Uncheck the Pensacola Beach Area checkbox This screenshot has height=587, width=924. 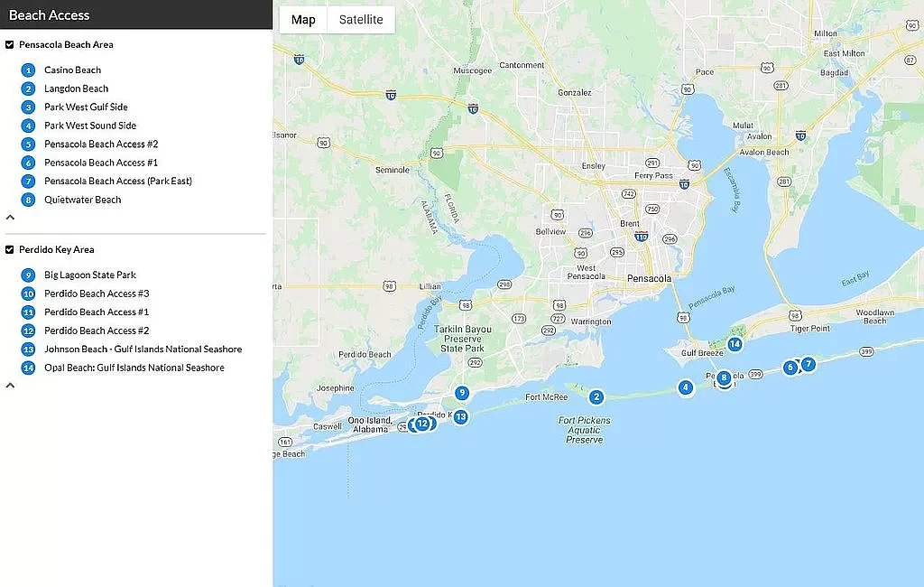click(x=10, y=44)
